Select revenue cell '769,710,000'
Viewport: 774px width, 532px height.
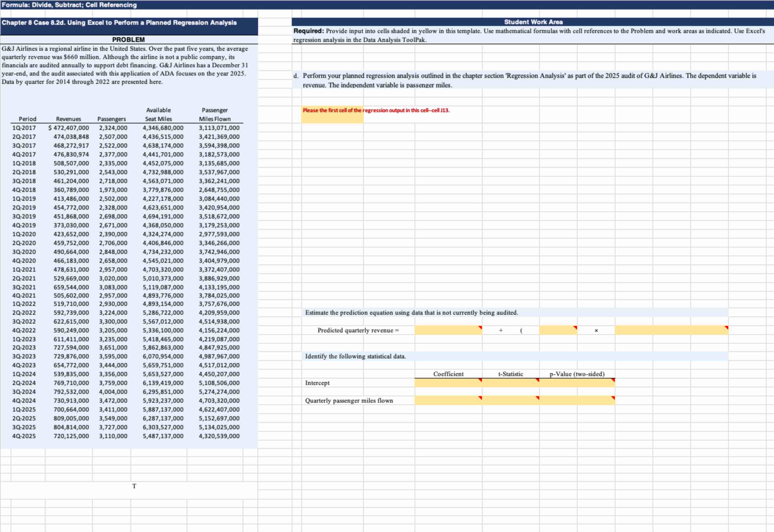tap(71, 383)
